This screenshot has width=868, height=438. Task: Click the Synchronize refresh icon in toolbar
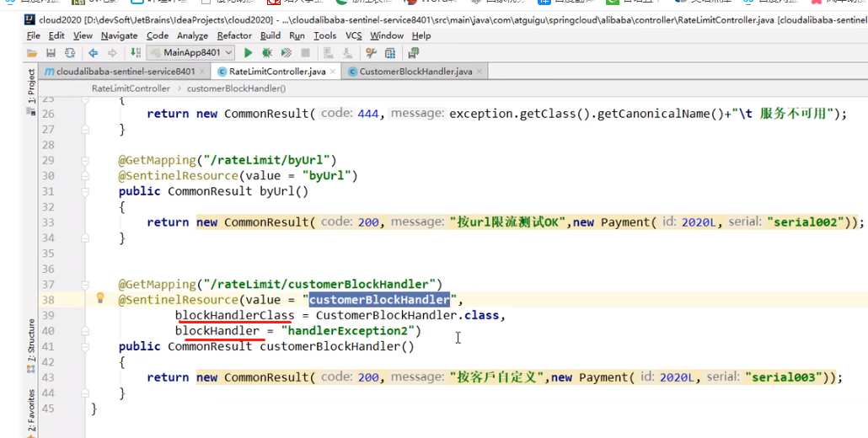pos(70,53)
